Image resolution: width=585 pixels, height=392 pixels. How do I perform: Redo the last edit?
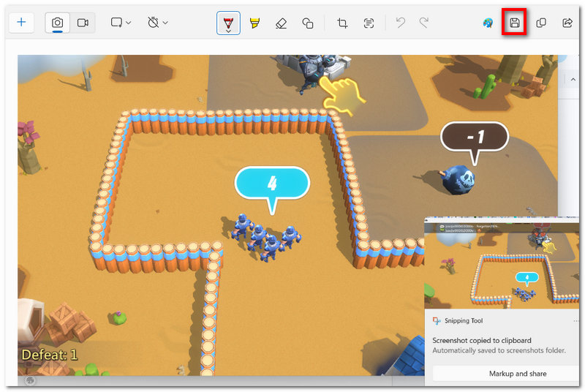pyautogui.click(x=424, y=23)
